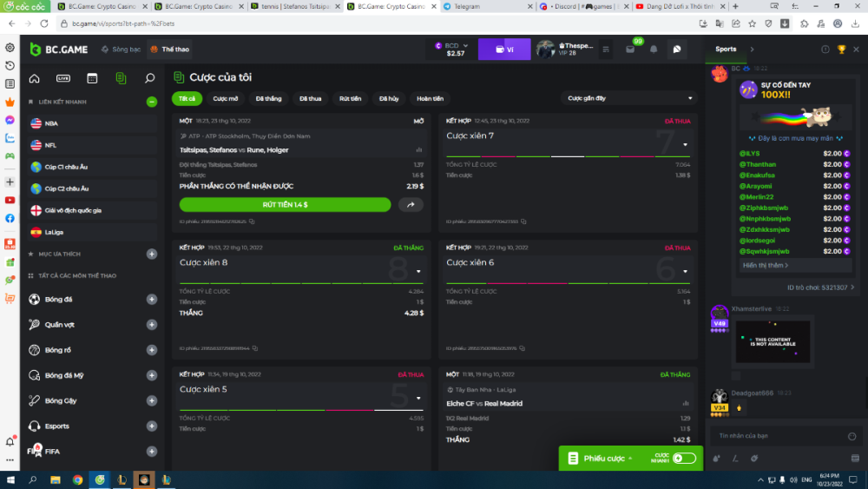Open the trophy icon in chat header
The height and width of the screenshot is (489, 868).
tap(841, 50)
